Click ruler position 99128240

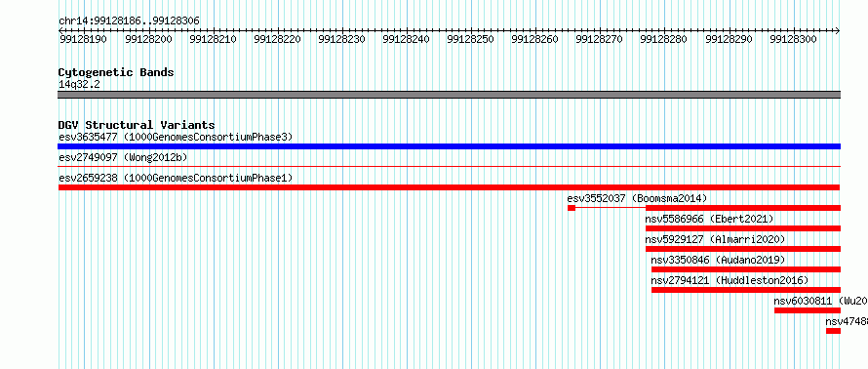(407, 39)
